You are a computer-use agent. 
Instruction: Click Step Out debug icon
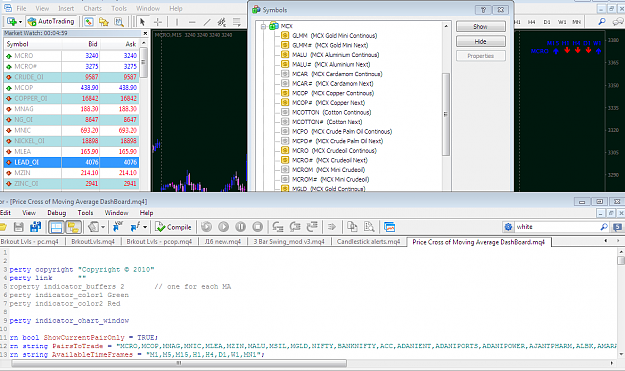tap(312, 227)
